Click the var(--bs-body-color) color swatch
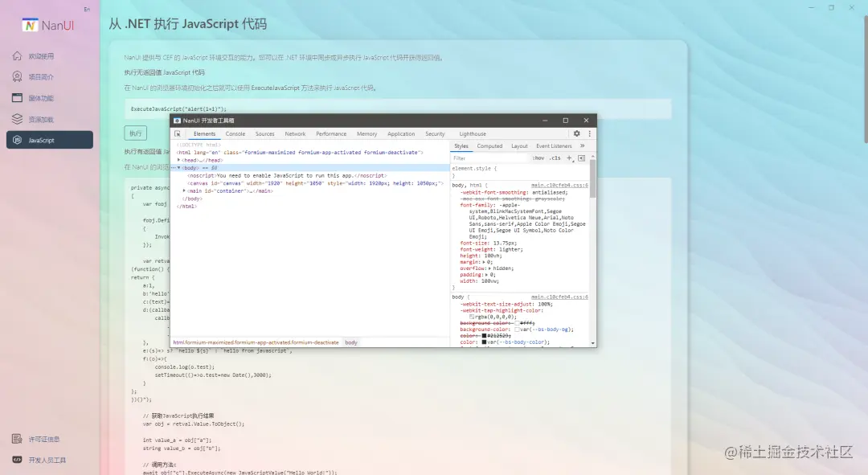The width and height of the screenshot is (868, 475). [x=484, y=342]
